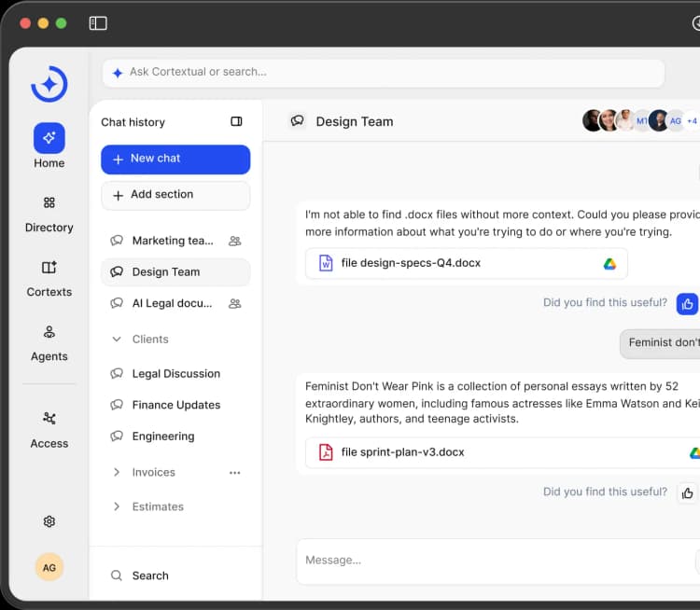
Task: Click chat icon next to Engineering
Action: 117,436
